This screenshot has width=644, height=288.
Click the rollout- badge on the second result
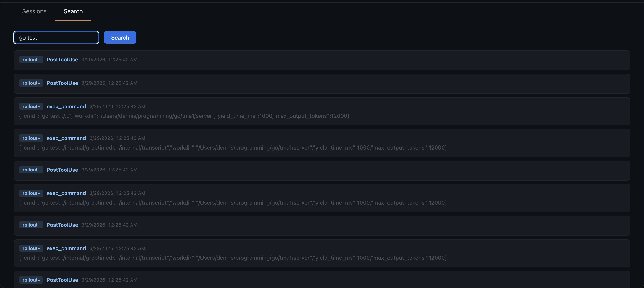pos(31,83)
